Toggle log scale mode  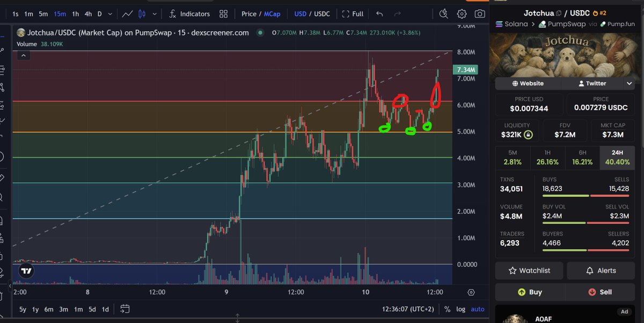(461, 309)
